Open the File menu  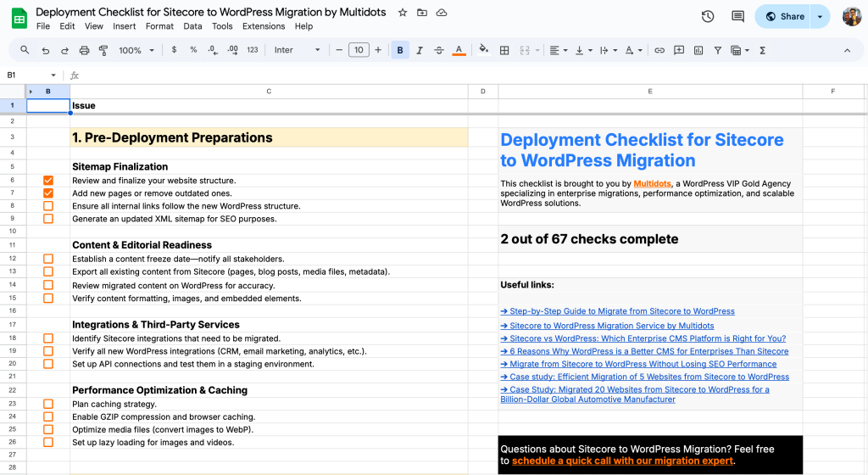point(43,26)
